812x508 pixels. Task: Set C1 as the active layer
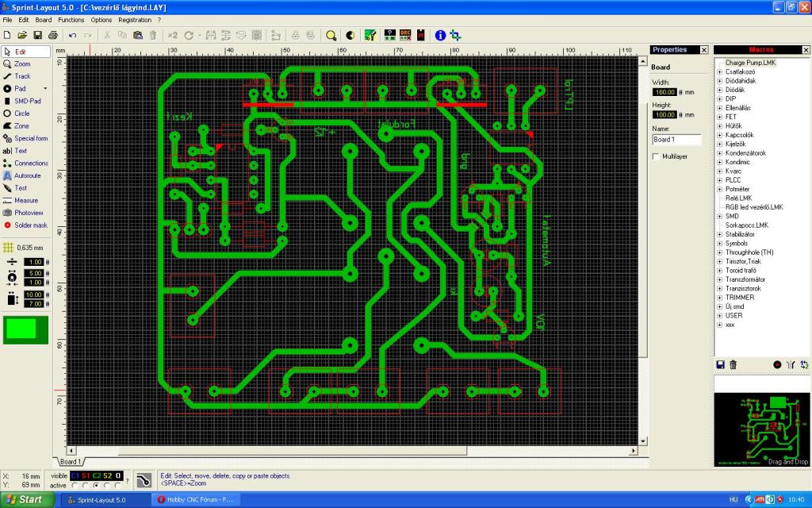pos(75,485)
